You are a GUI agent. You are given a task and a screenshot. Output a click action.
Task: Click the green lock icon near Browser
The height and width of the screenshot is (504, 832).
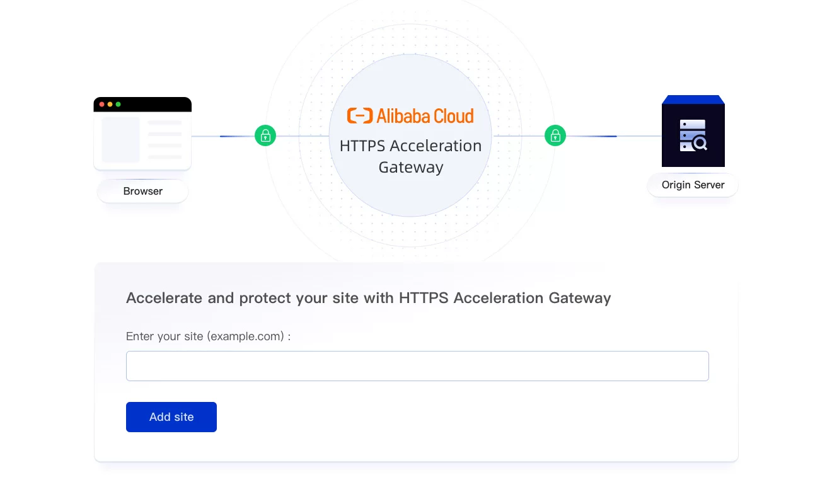point(265,135)
